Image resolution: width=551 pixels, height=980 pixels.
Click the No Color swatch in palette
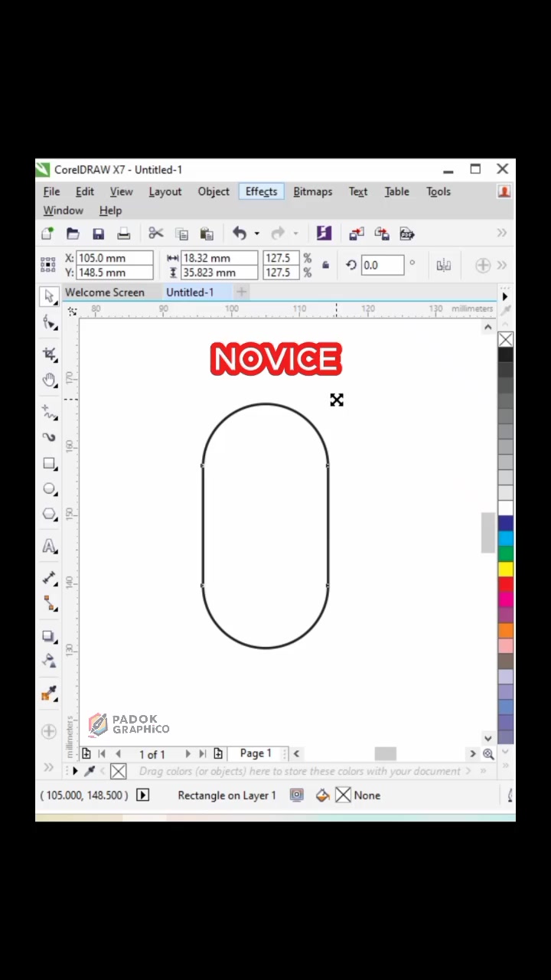[x=506, y=339]
